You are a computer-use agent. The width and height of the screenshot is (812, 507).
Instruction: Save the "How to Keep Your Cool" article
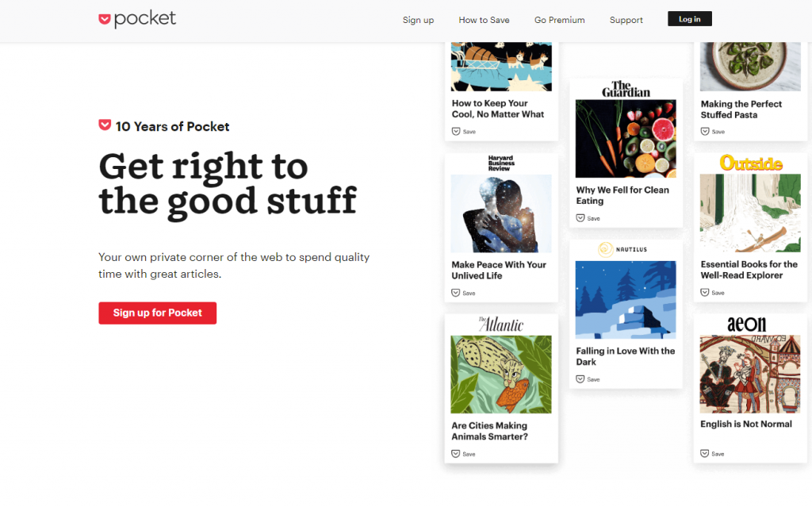[464, 132]
